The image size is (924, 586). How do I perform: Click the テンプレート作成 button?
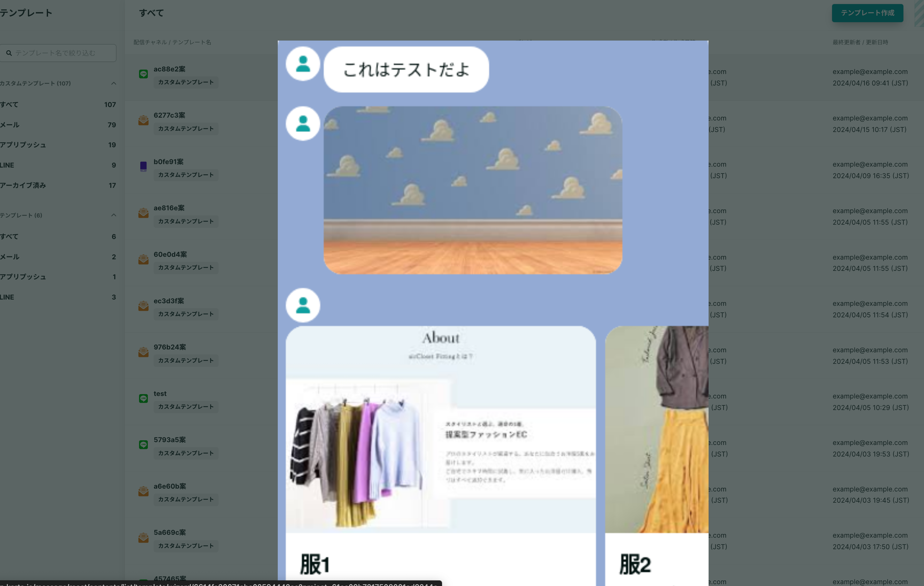867,13
